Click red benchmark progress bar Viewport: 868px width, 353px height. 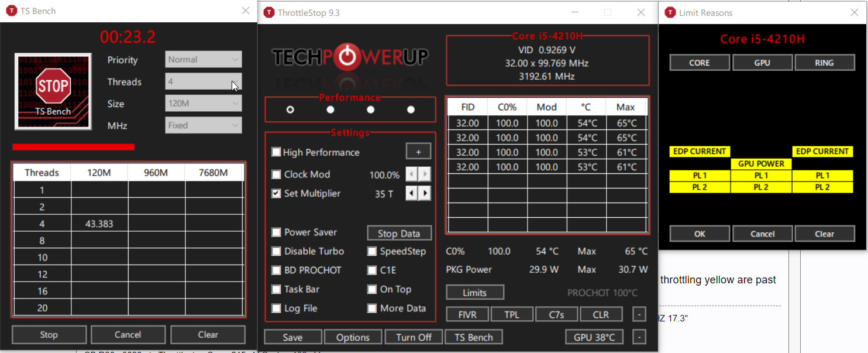pos(73,147)
